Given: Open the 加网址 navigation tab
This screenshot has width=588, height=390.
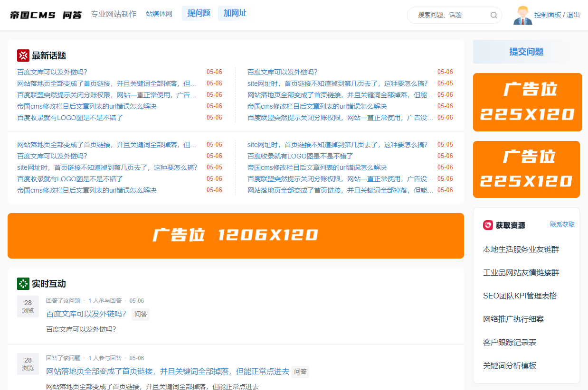Looking at the screenshot, I should (x=235, y=13).
